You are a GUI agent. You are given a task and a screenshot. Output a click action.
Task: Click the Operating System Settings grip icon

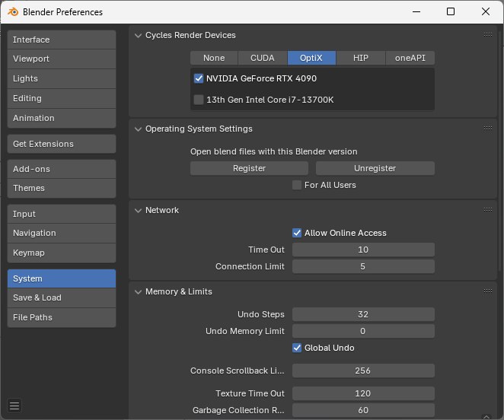click(487, 129)
